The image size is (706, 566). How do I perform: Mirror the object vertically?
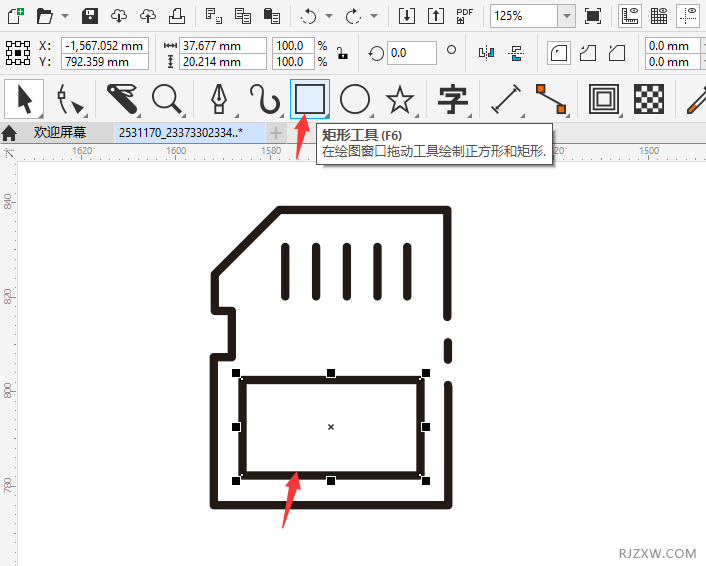516,53
